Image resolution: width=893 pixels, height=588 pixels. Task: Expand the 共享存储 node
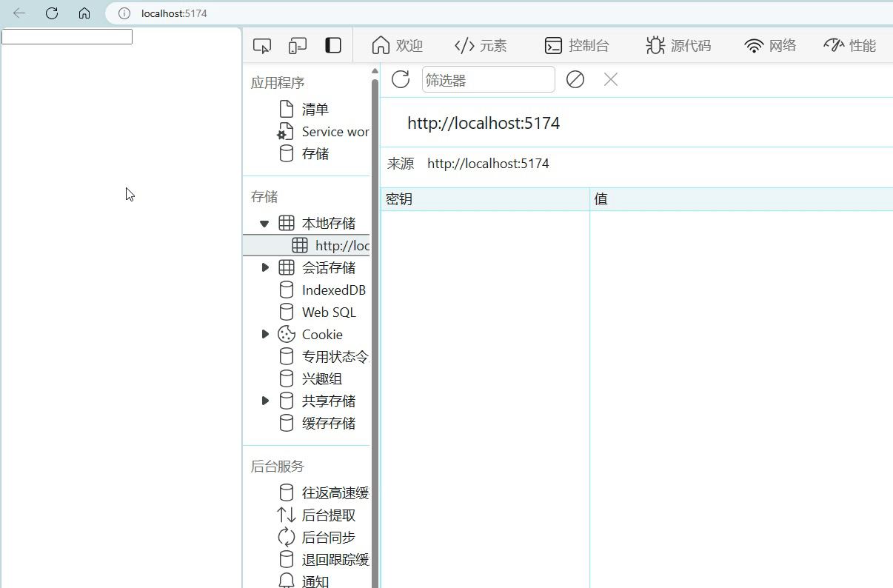coord(264,401)
